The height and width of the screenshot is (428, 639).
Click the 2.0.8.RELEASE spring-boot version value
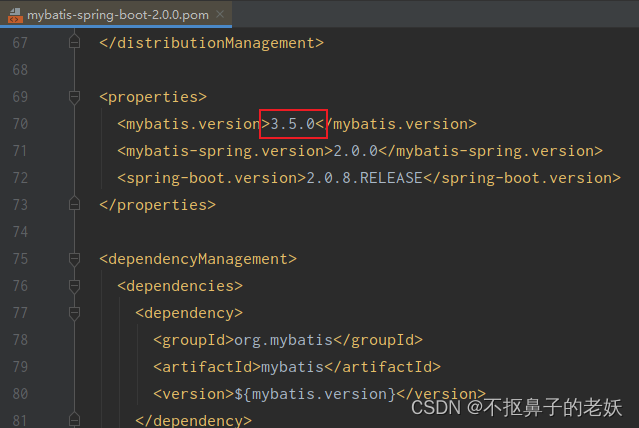click(x=364, y=178)
